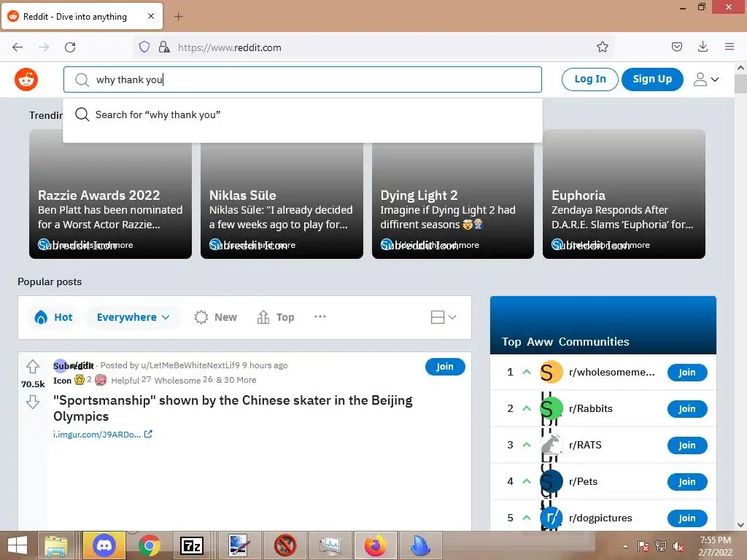Click the Sign Up button

coord(652,79)
